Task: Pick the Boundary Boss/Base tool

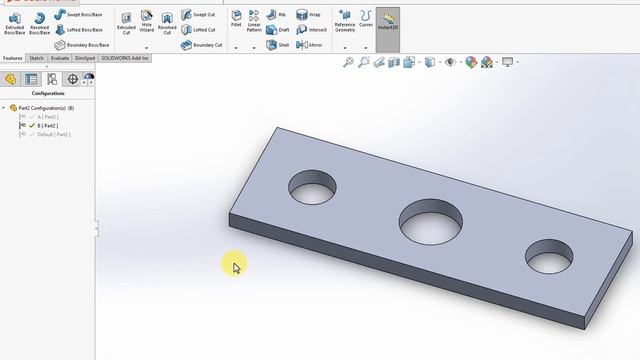Action: (x=82, y=45)
